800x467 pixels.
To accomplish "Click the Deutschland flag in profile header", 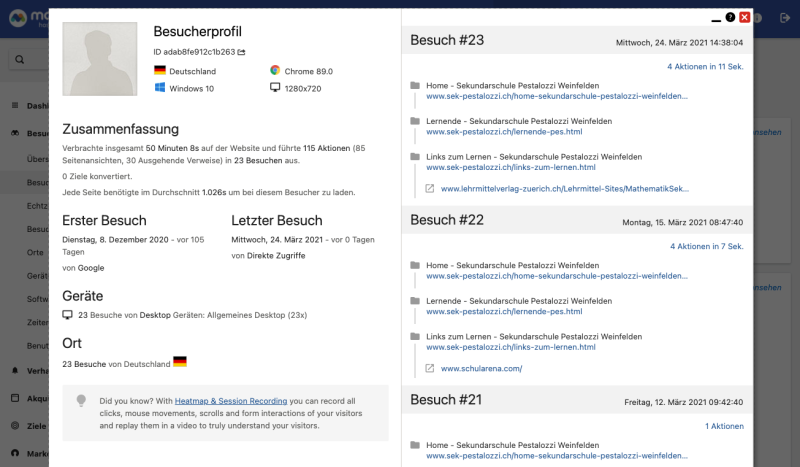I will (160, 71).
